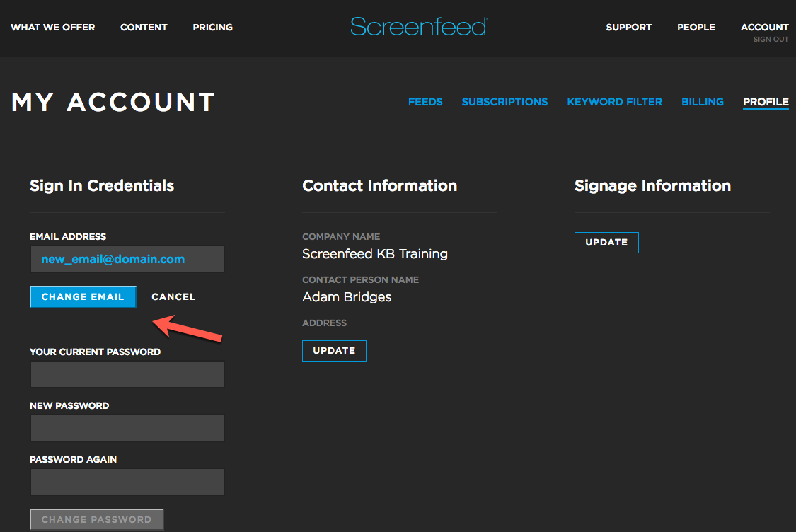Click the Sign Out link
The image size is (796, 532).
pos(771,40)
